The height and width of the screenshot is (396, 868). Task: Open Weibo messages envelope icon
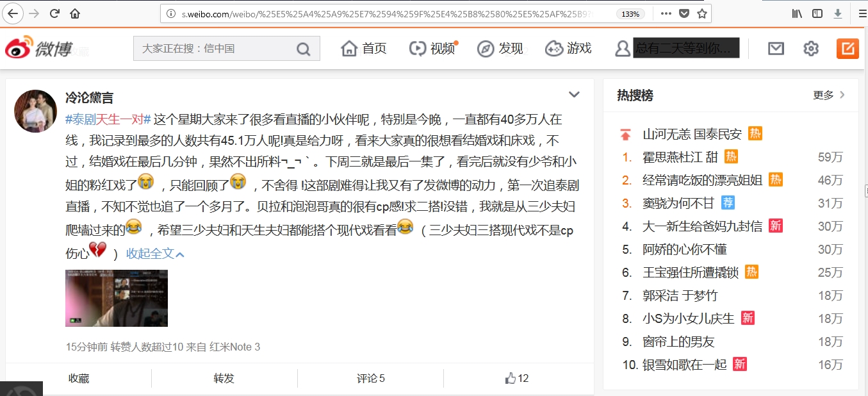pos(776,48)
